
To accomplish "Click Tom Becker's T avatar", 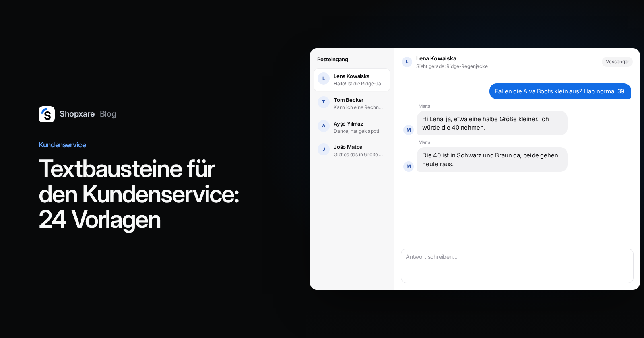I will (324, 102).
